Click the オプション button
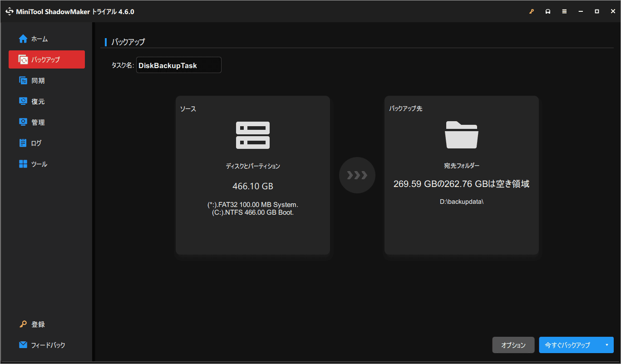The width and height of the screenshot is (621, 364). pos(513,345)
